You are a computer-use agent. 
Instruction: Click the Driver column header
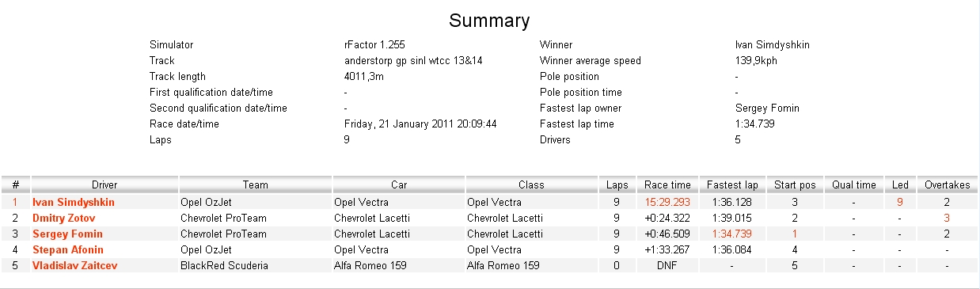[x=104, y=184]
